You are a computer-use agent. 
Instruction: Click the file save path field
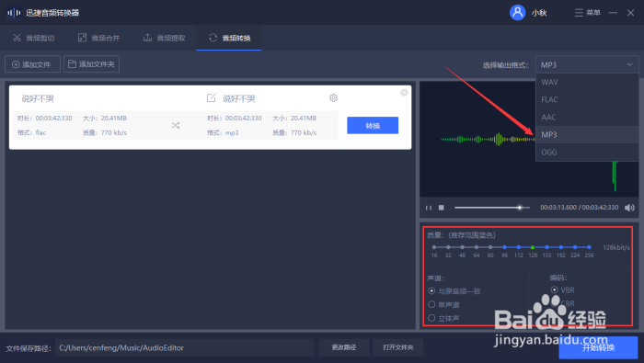(x=184, y=347)
